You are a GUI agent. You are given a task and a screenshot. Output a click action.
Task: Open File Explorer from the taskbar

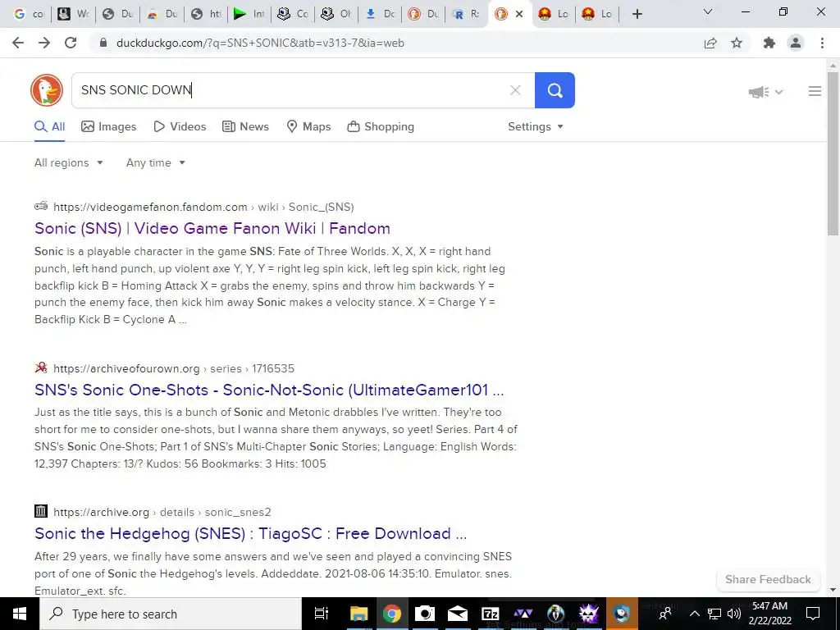coord(359,614)
